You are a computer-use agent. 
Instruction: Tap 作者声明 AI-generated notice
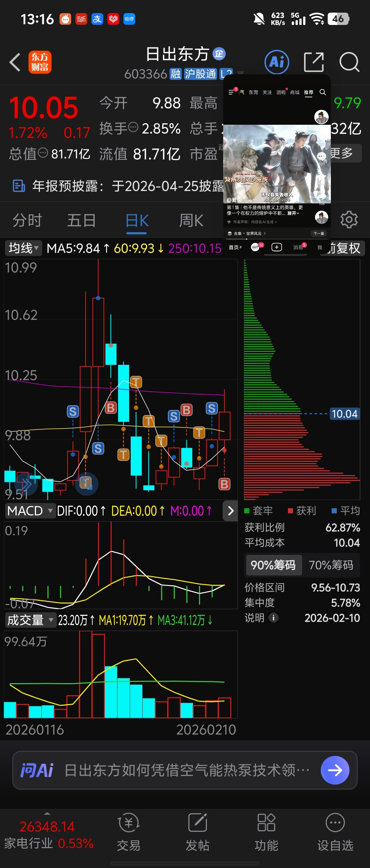click(252, 222)
